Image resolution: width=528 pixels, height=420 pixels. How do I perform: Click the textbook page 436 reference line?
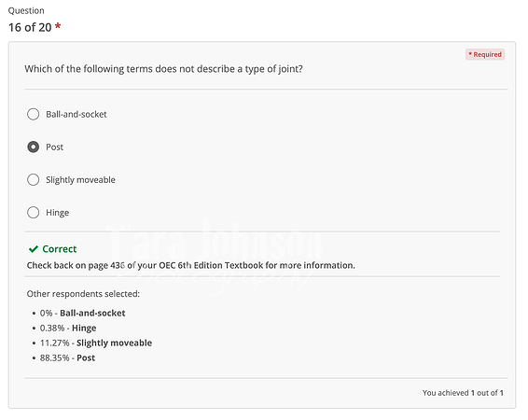click(x=191, y=265)
